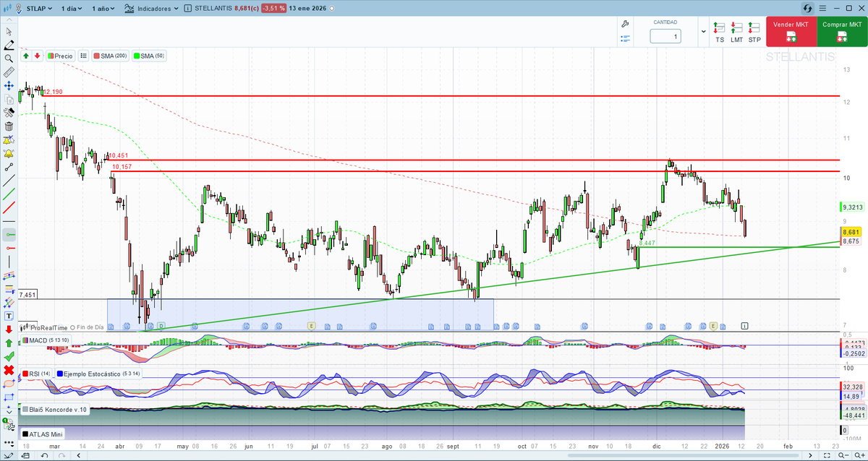Select the vertical line tool

coord(9,262)
